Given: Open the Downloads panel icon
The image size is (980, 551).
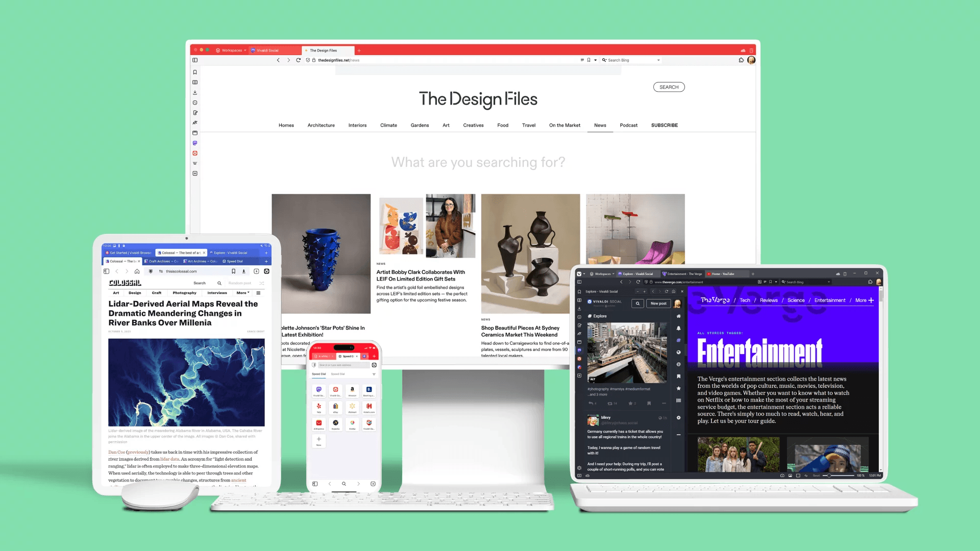Looking at the screenshot, I should coord(195,91).
